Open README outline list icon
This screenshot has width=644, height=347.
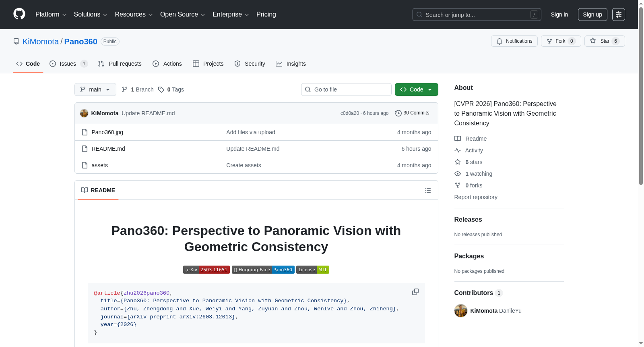pyautogui.click(x=428, y=190)
